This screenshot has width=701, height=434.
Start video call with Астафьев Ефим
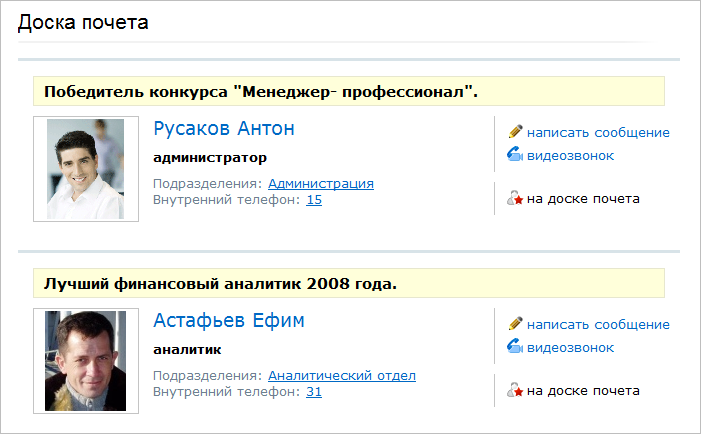click(570, 347)
